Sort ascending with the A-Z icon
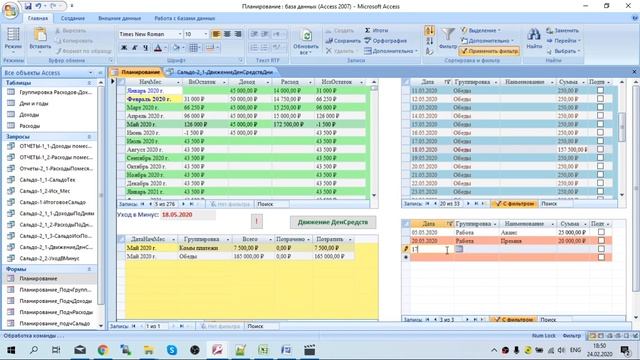Screen dimensions: 640x360 (429, 31)
